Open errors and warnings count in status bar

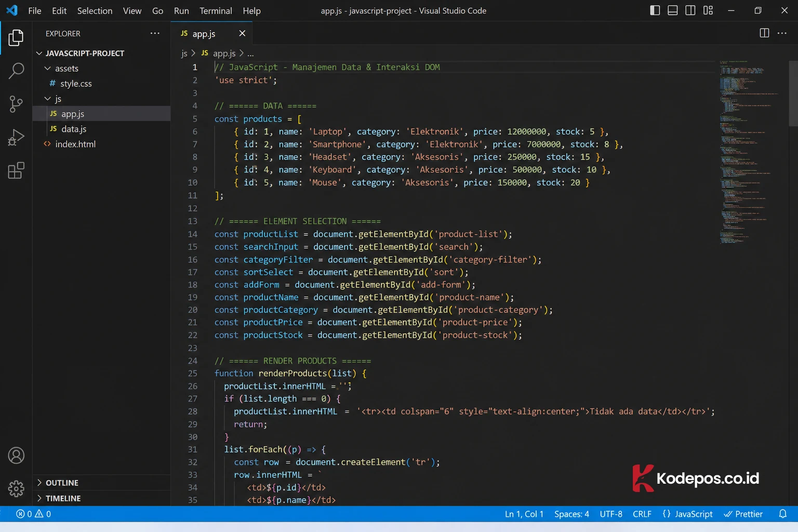pos(34,514)
